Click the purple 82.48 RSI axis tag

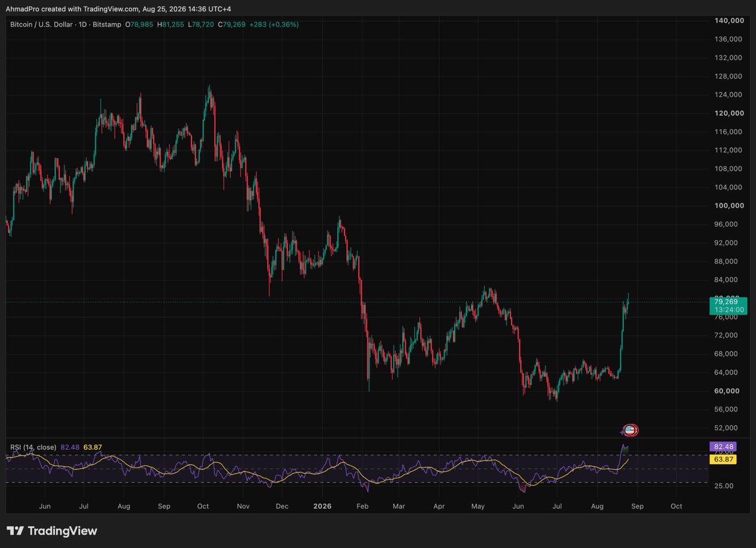(723, 447)
